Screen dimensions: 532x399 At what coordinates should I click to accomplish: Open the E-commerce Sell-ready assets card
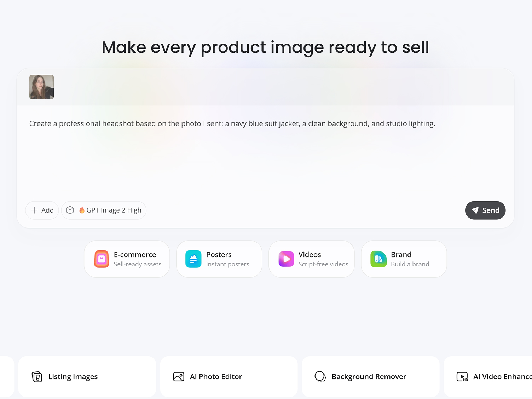127,259
